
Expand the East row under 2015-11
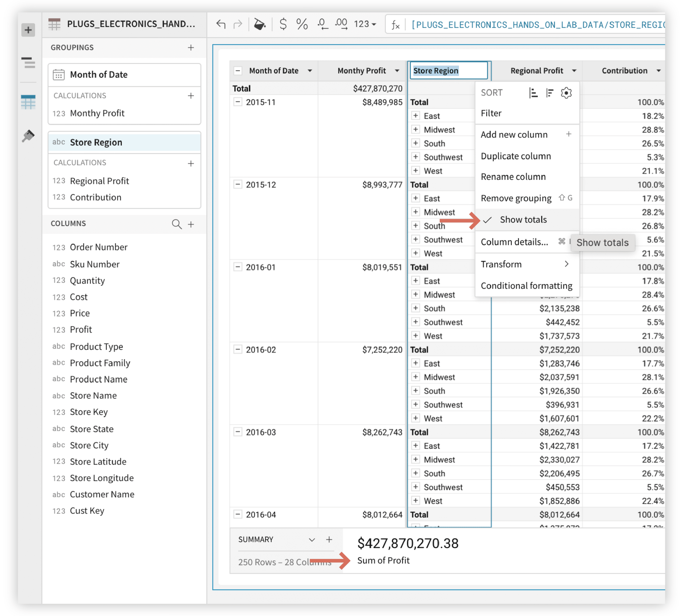[x=415, y=116]
